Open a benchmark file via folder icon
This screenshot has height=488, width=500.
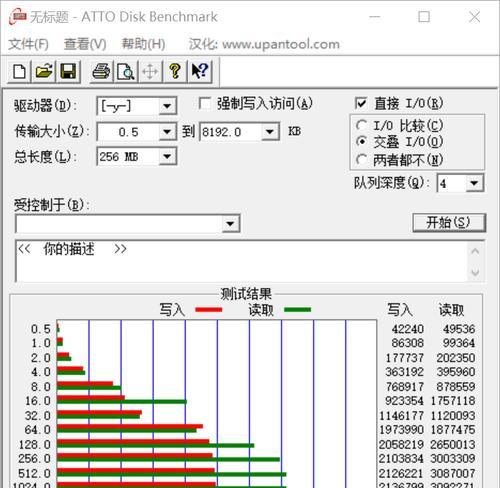point(44,71)
